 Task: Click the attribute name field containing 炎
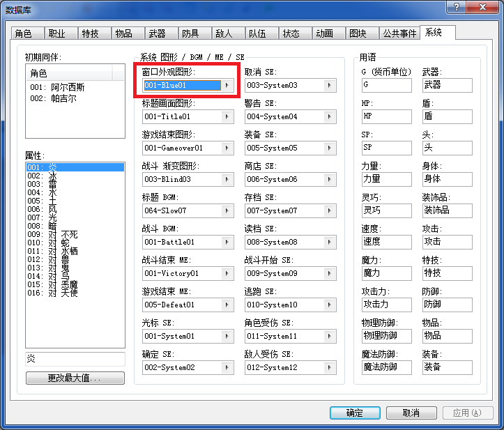[75, 359]
